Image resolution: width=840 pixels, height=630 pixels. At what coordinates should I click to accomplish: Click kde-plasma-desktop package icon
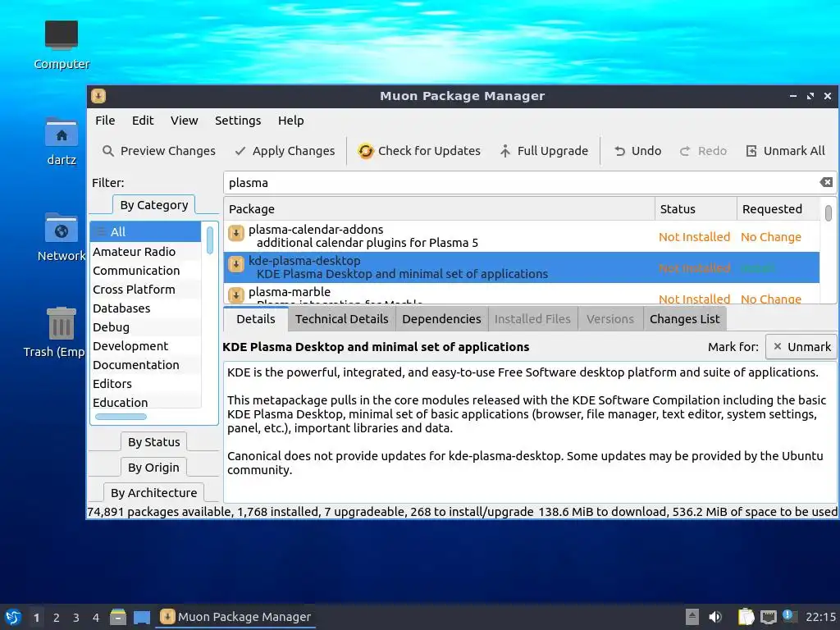point(236,264)
